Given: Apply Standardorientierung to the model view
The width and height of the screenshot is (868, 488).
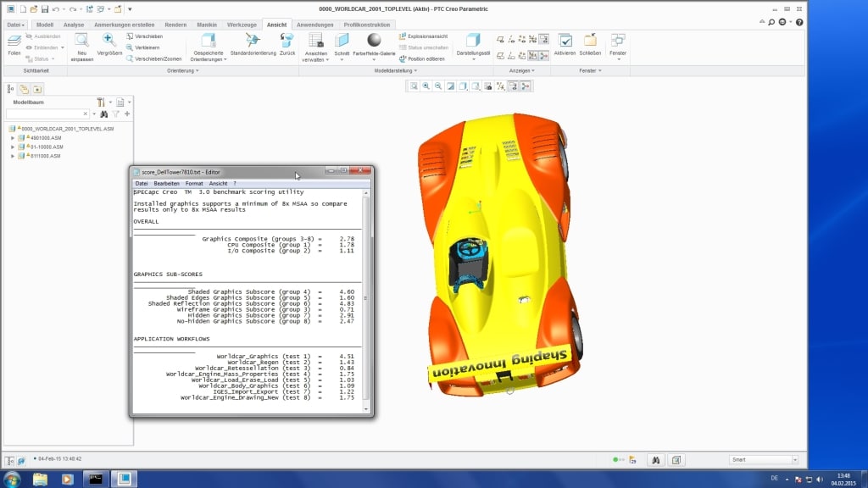Looking at the screenshot, I should pos(253,45).
